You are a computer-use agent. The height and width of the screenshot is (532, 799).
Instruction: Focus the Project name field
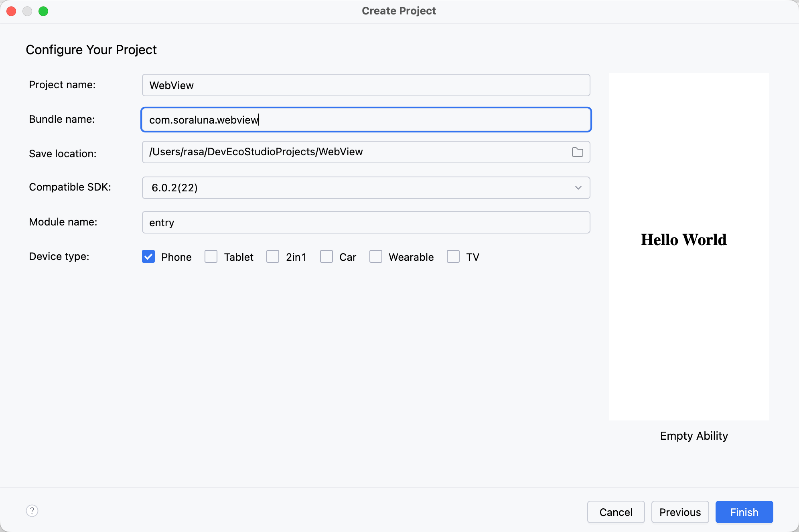pos(366,85)
